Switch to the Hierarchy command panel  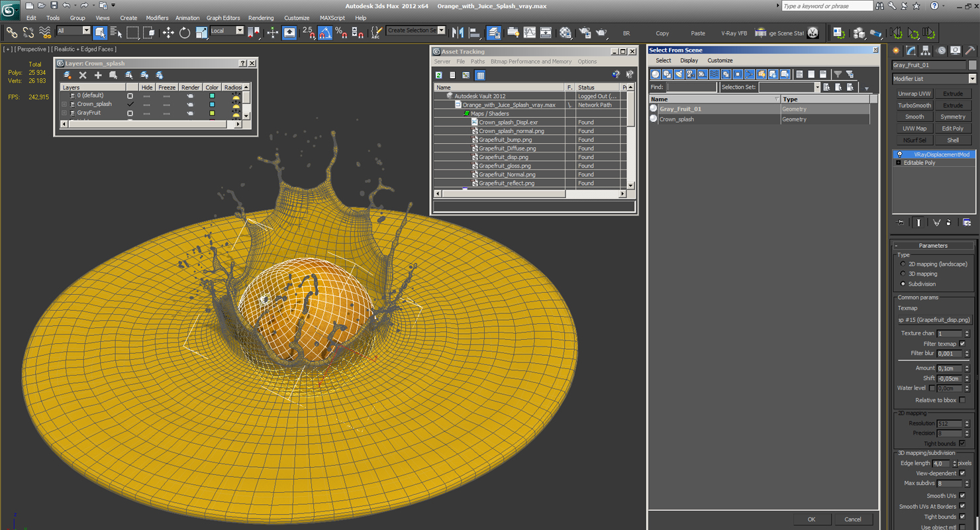pyautogui.click(x=926, y=50)
